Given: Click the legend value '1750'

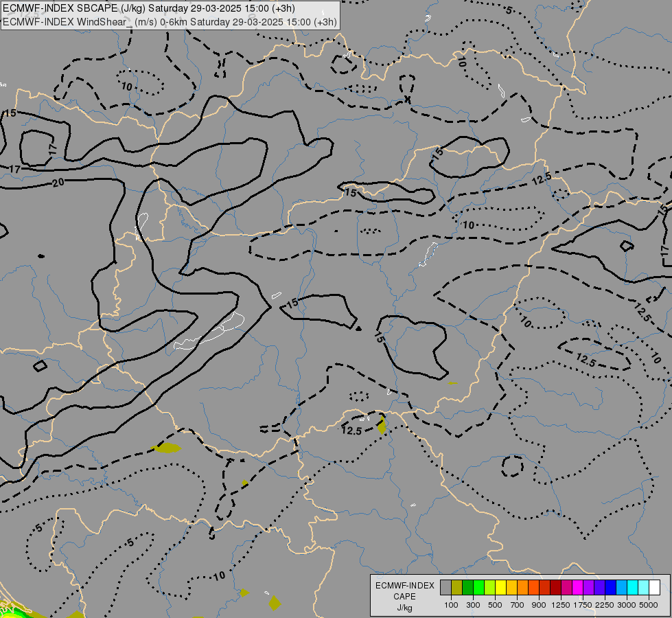Looking at the screenshot, I should point(583,605).
